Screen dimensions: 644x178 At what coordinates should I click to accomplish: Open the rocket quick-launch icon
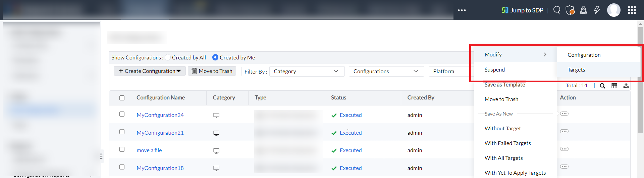click(584, 10)
